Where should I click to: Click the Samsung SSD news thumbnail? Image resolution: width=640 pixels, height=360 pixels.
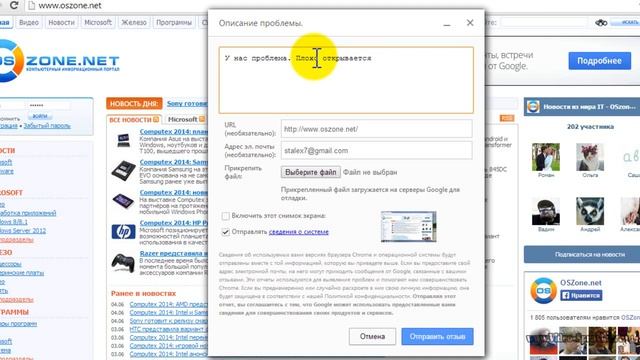123,171
